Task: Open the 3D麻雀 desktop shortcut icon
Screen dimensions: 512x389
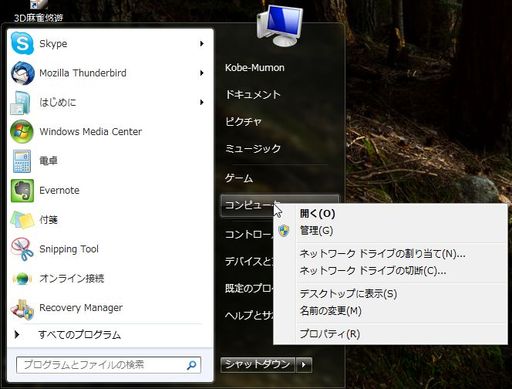Action: click(x=38, y=5)
